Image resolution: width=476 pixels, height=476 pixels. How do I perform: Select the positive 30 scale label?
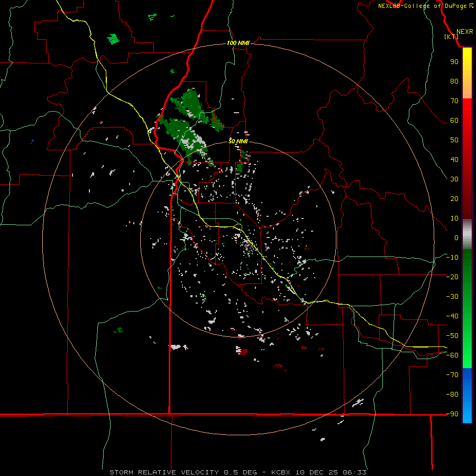click(x=454, y=179)
